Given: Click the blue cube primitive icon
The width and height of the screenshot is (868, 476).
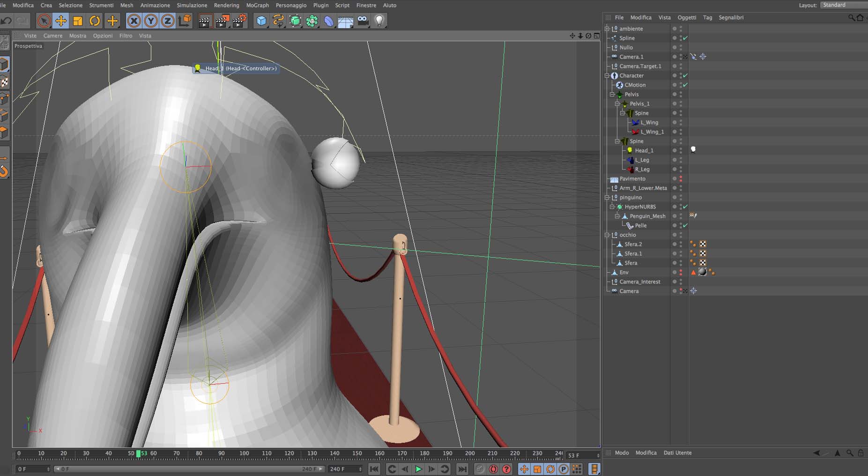Looking at the screenshot, I should click(261, 21).
